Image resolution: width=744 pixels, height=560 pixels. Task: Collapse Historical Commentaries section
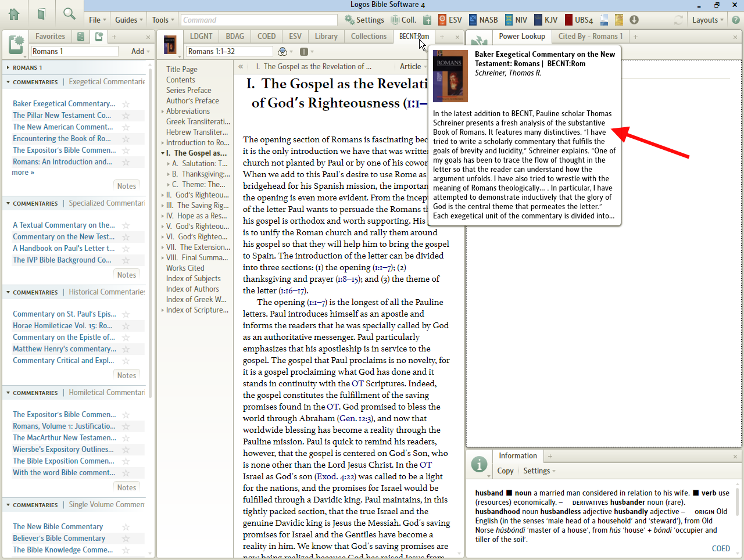[x=8, y=292]
